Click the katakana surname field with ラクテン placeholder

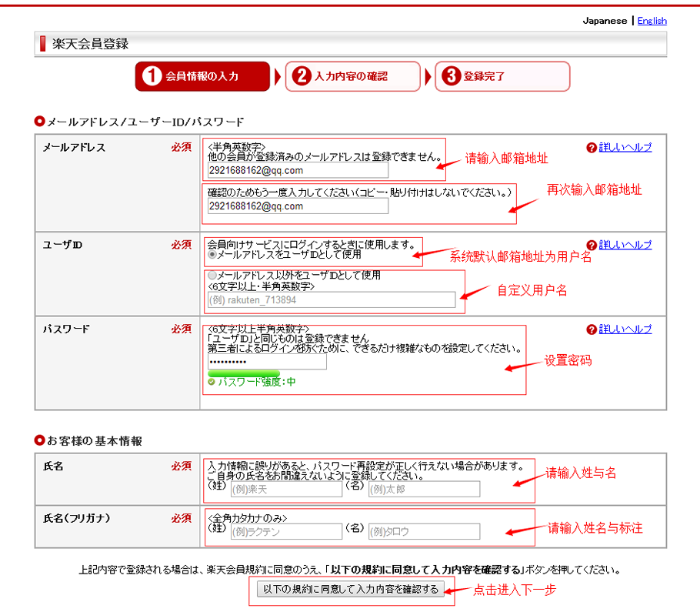[285, 531]
